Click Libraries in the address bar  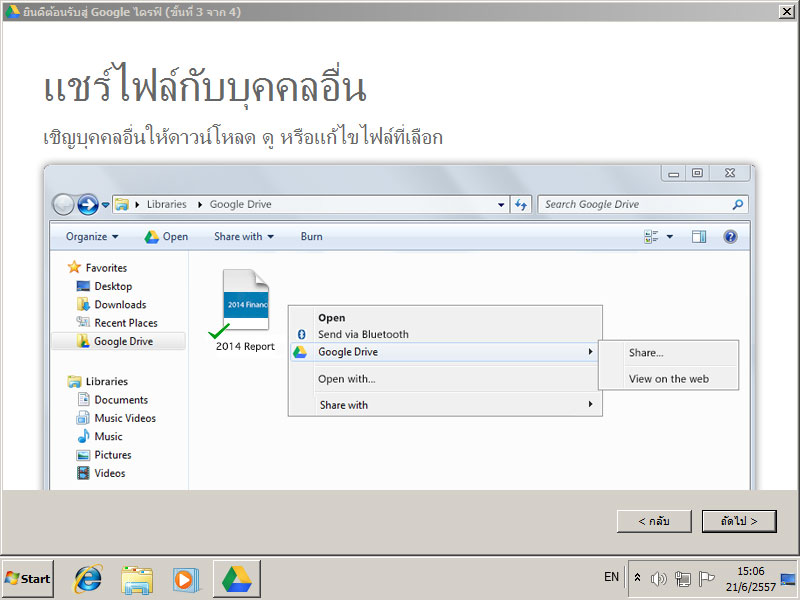(x=166, y=204)
